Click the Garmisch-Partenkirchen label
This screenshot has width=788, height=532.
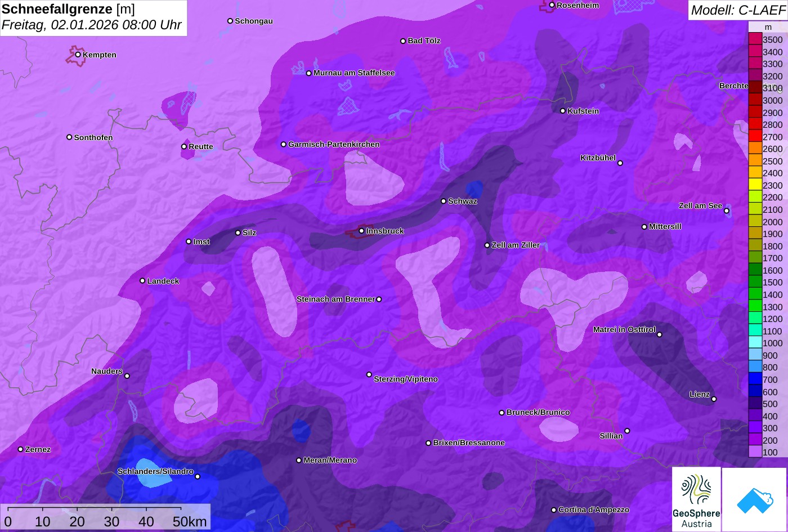point(334,144)
